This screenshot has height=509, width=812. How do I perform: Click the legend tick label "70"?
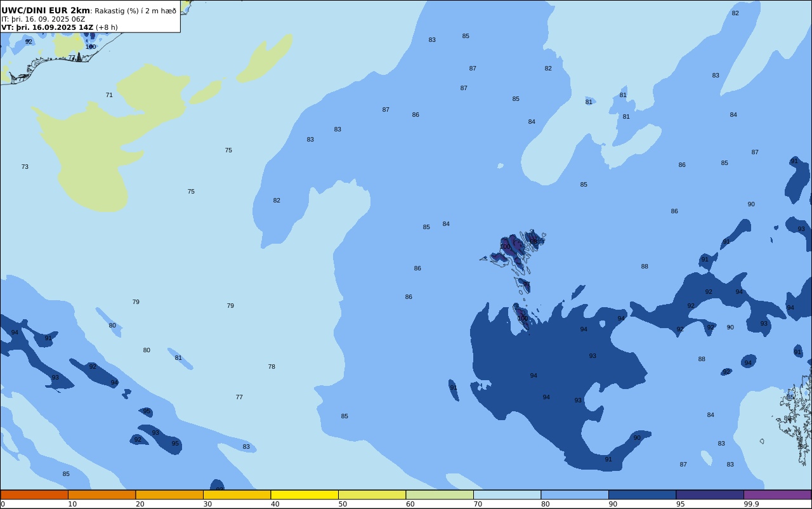point(478,504)
